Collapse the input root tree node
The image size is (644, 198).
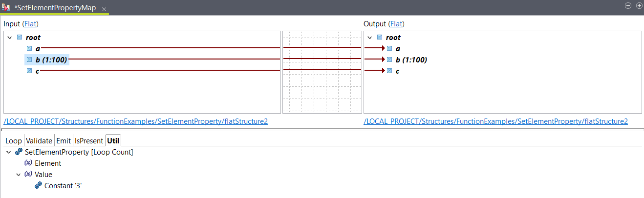9,38
